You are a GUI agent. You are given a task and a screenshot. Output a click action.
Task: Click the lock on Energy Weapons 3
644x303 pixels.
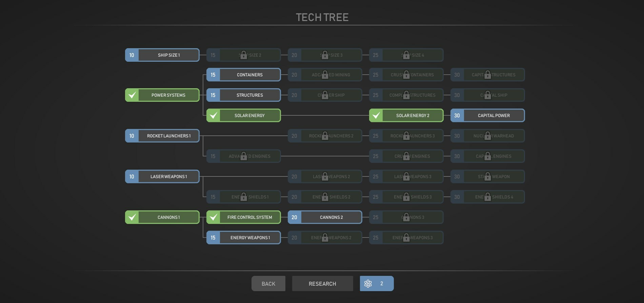click(406, 238)
